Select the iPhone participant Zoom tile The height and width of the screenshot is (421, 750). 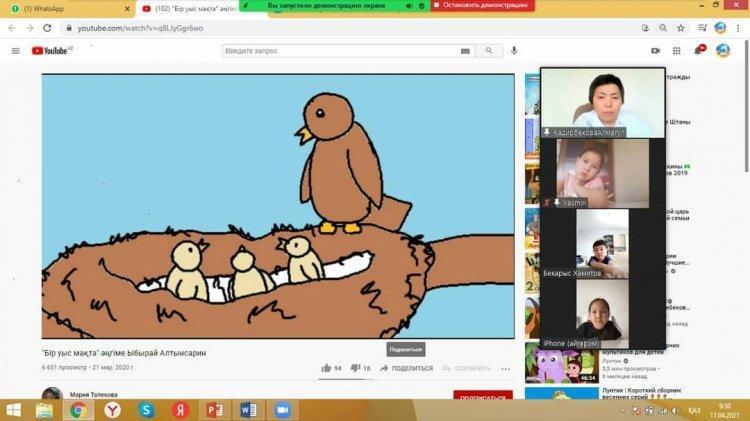[x=603, y=313]
